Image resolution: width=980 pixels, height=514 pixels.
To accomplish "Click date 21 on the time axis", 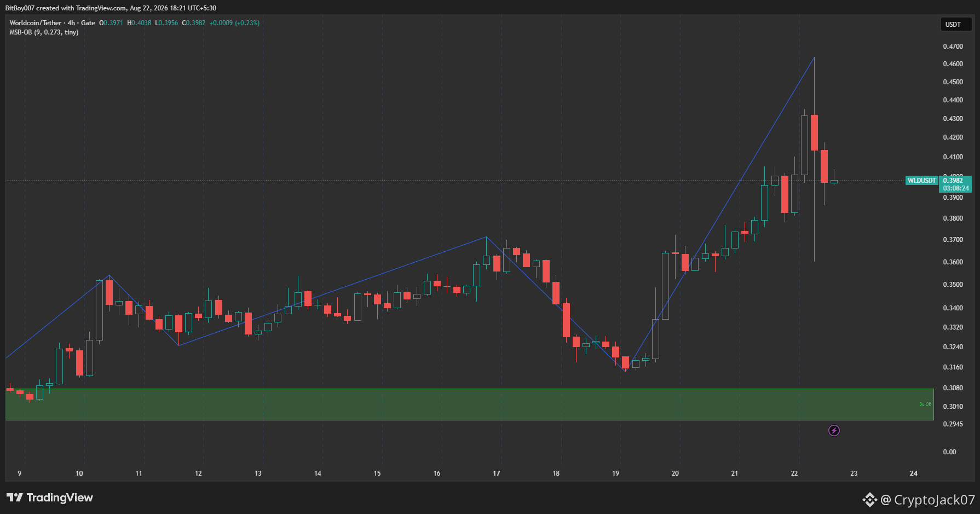I will tap(735, 473).
